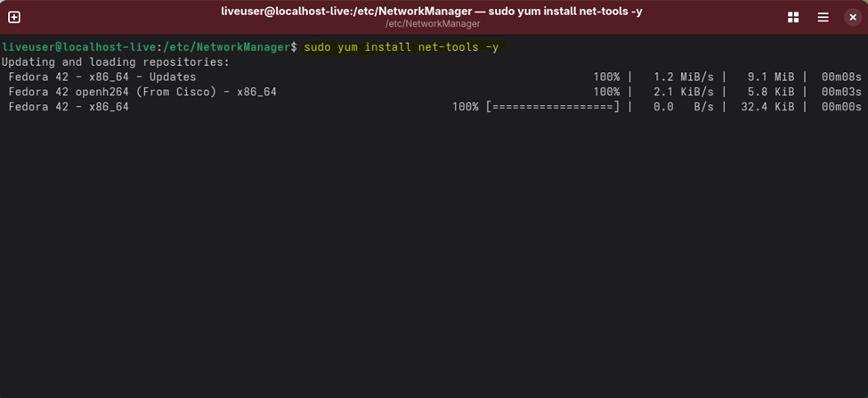
Task: Click the 00m03s elapsed time
Action: tap(840, 92)
